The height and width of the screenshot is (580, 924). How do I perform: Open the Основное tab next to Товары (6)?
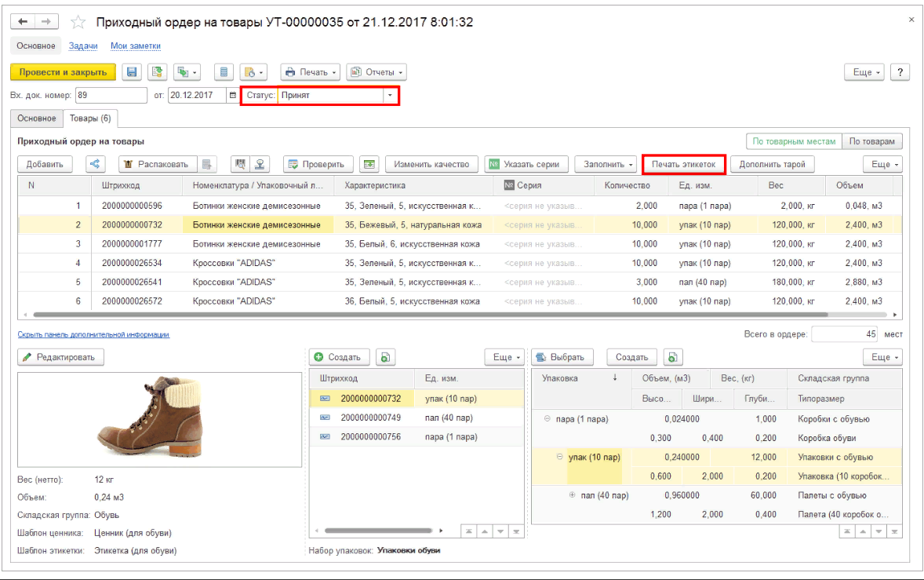(x=37, y=118)
